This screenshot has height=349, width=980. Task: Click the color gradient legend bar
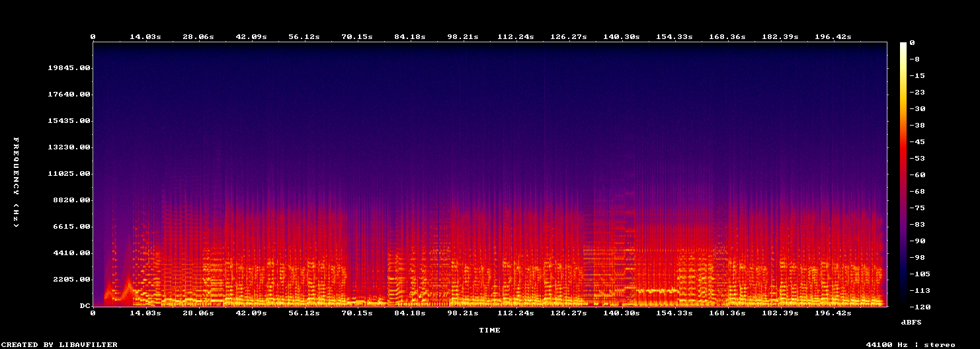903,174
